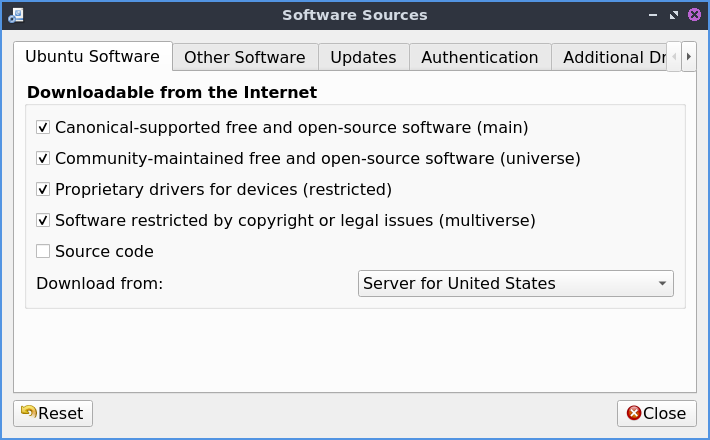Open the Updates tab

363,57
